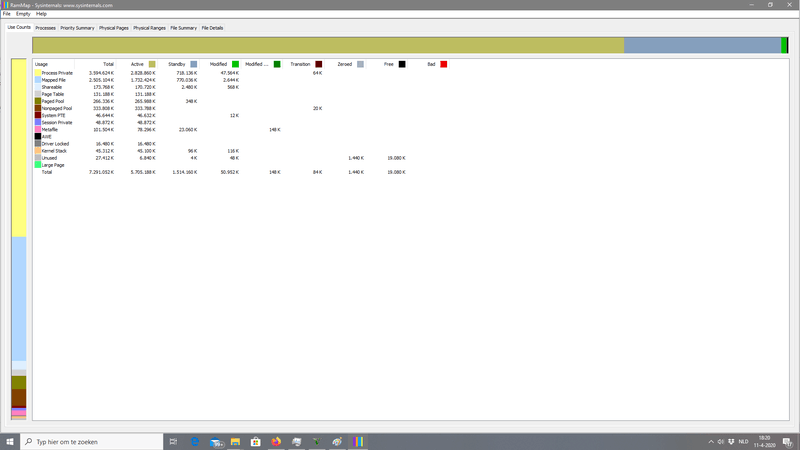Click the Modified bright green swatch
Viewport: 800px width, 450px height.
click(235, 64)
